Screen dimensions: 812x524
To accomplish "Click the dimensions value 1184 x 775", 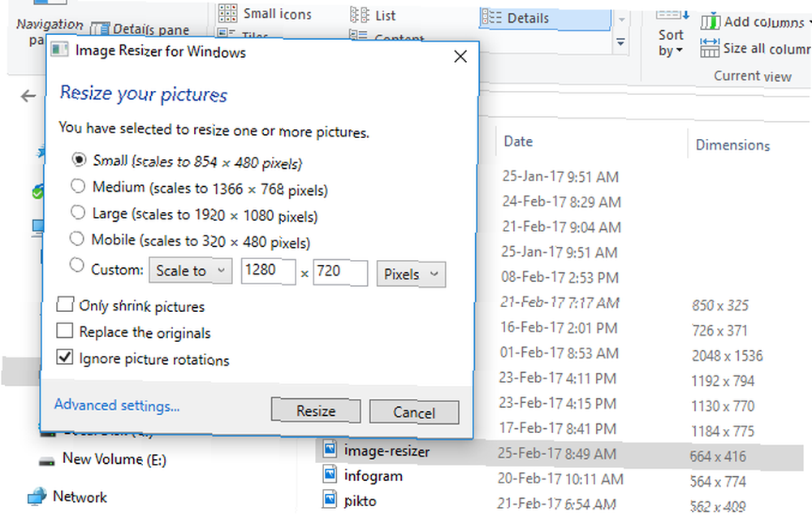I will tap(723, 431).
